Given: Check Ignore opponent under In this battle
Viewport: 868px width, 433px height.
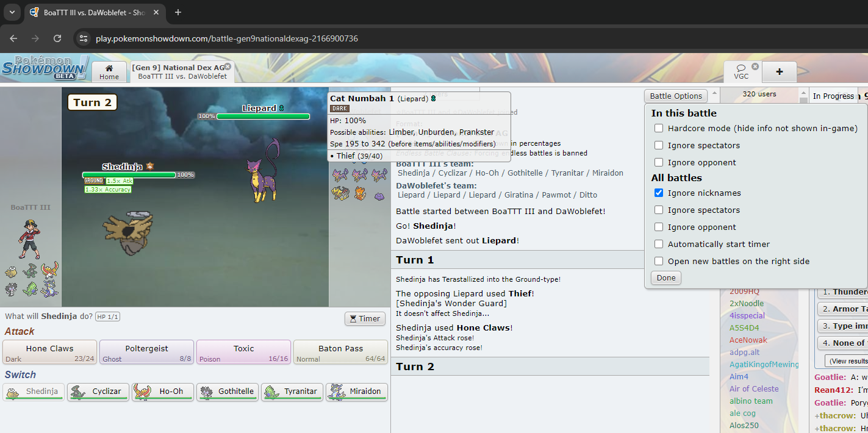Looking at the screenshot, I should pos(659,162).
